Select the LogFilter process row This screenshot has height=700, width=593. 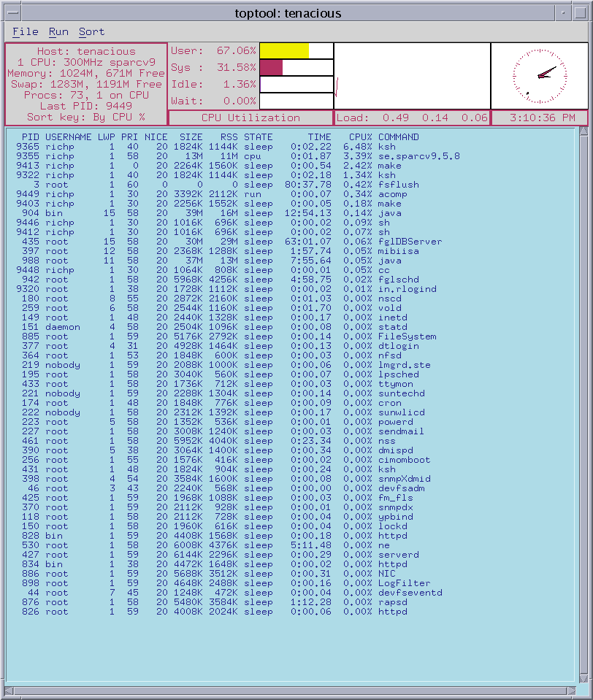(x=226, y=583)
